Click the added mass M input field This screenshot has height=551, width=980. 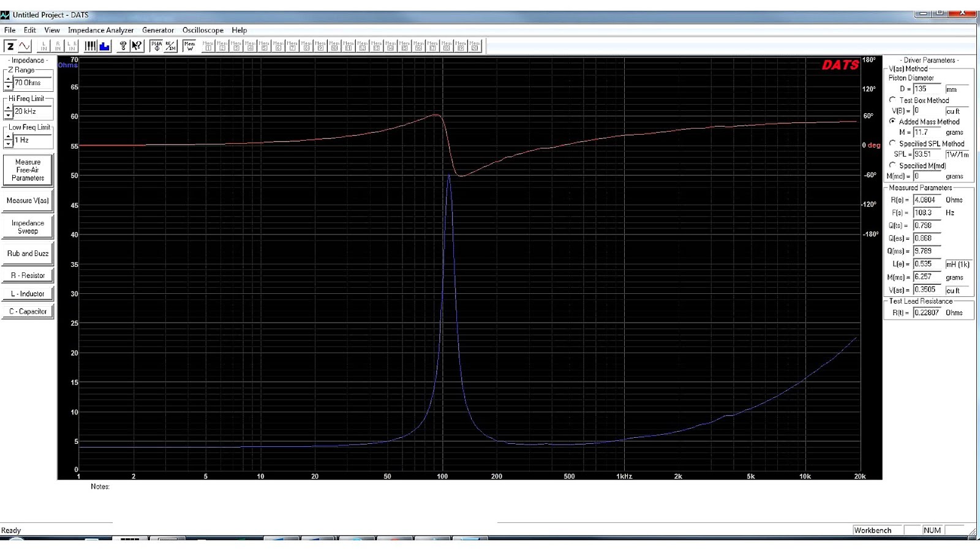pos(927,132)
